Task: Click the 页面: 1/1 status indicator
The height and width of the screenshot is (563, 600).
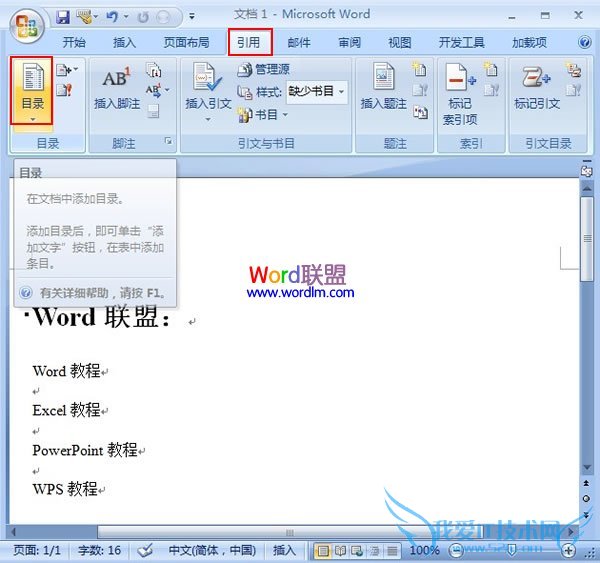Action: (x=37, y=550)
